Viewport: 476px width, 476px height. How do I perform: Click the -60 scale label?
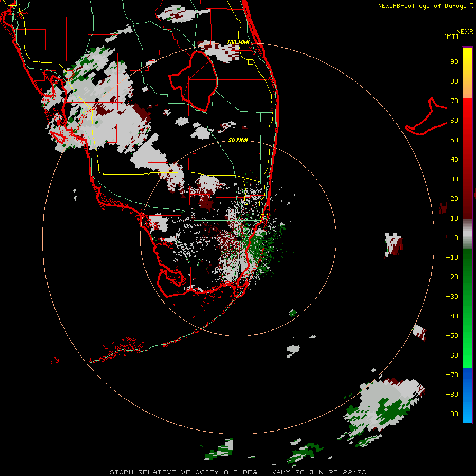[452, 355]
